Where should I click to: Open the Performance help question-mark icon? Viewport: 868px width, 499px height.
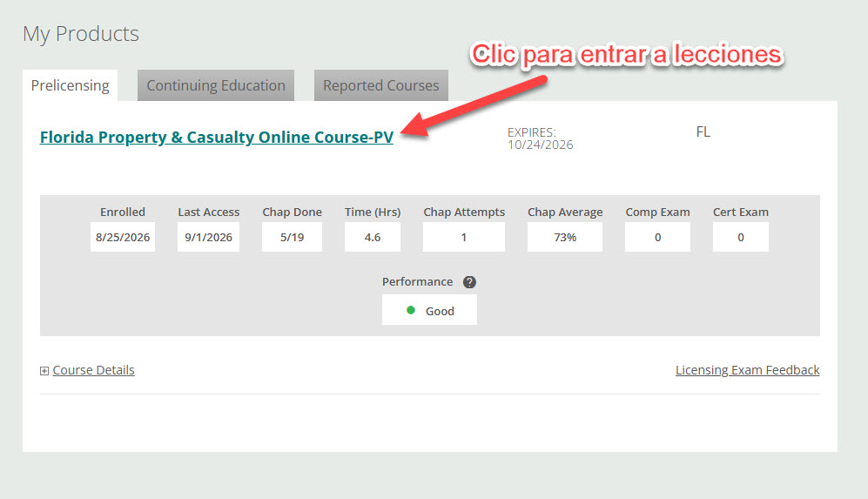[469, 282]
